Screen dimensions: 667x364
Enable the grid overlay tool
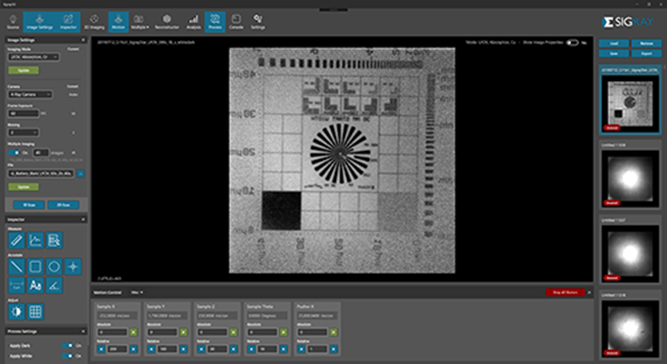[35, 312]
